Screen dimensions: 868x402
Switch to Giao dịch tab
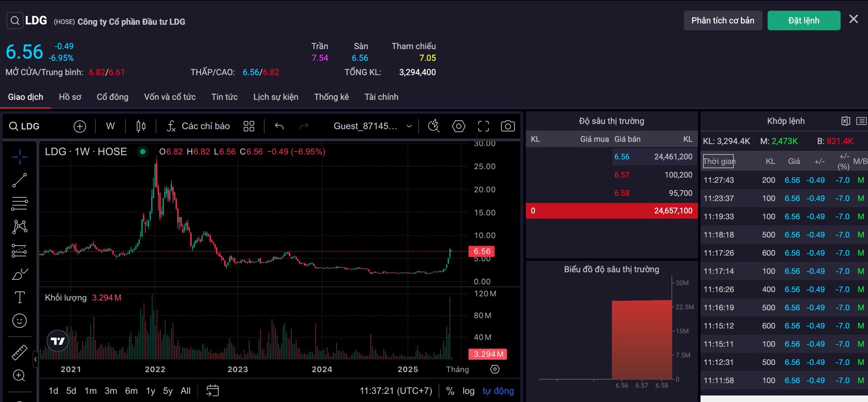point(26,97)
